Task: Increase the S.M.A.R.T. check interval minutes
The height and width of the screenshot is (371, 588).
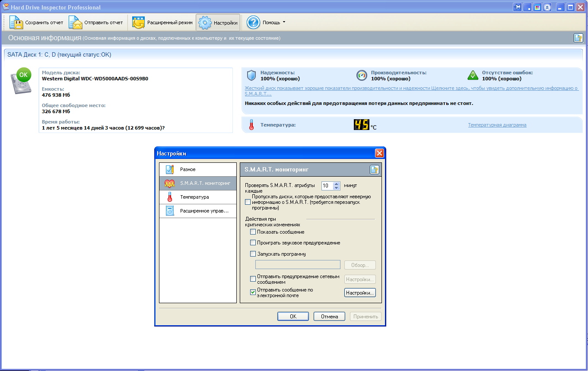Action: [x=337, y=184]
